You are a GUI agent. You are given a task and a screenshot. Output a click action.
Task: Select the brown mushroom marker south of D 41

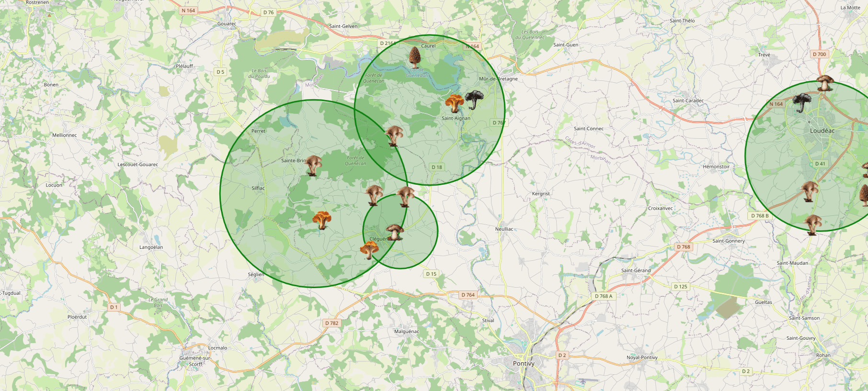[x=810, y=191]
